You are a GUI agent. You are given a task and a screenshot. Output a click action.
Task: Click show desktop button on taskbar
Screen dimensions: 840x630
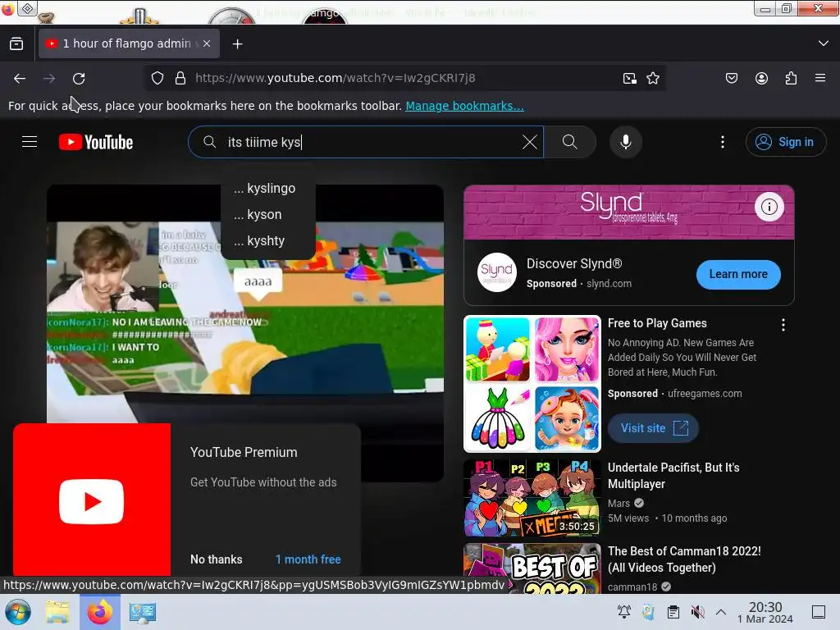coord(819,612)
